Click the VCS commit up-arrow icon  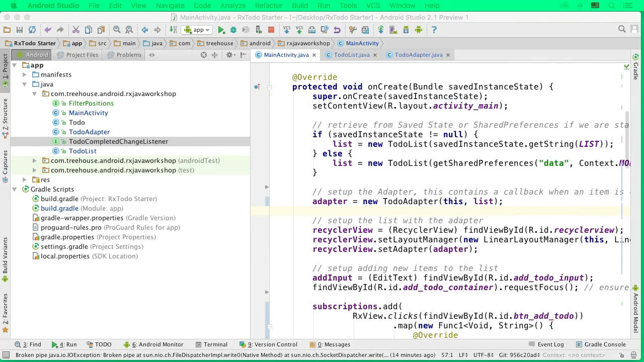pyautogui.click(x=299, y=30)
